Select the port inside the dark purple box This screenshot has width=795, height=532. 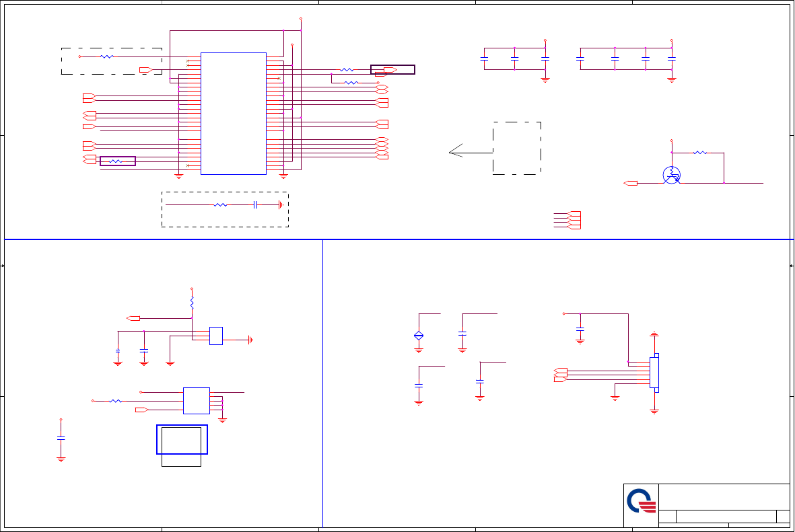coord(390,70)
